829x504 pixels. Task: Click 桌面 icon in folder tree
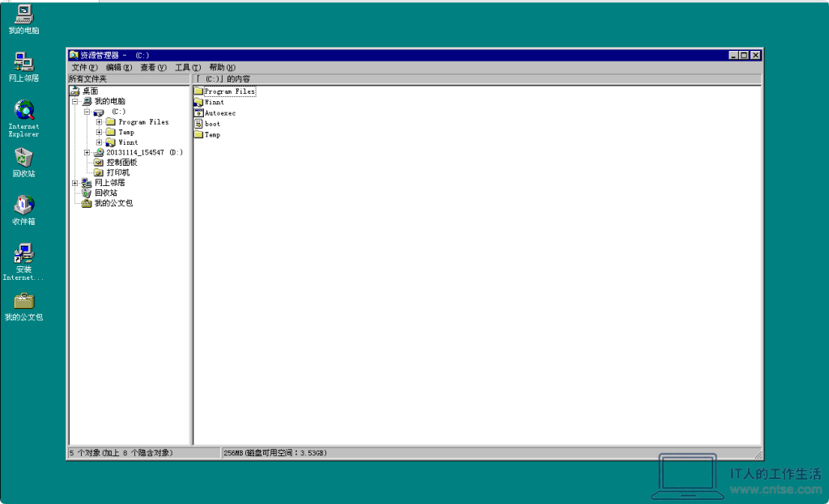(x=75, y=91)
